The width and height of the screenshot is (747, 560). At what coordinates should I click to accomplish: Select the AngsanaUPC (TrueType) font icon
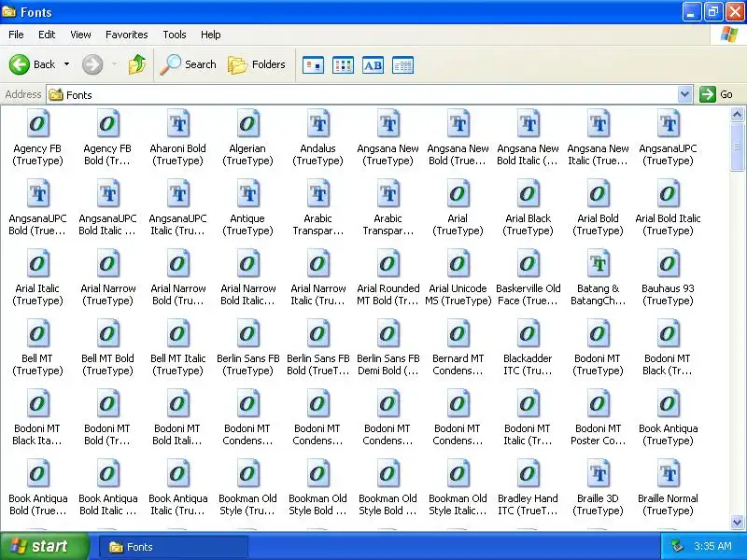[668, 124]
